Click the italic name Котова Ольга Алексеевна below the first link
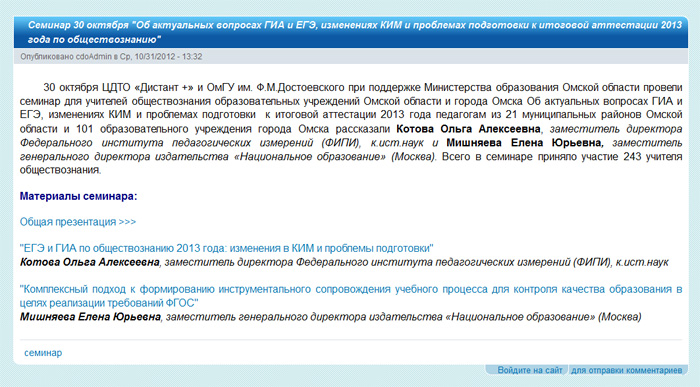Image resolution: width=700 pixels, height=387 pixels. click(x=89, y=262)
